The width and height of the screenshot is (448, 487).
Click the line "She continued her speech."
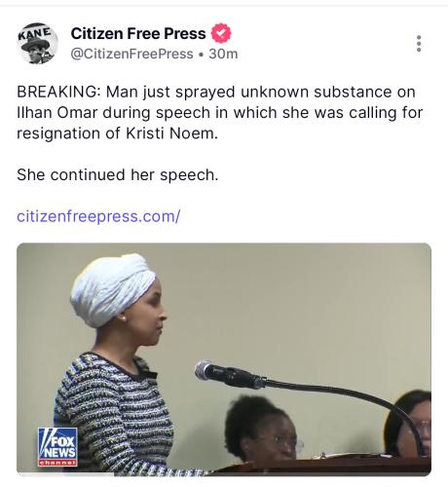click(x=118, y=175)
